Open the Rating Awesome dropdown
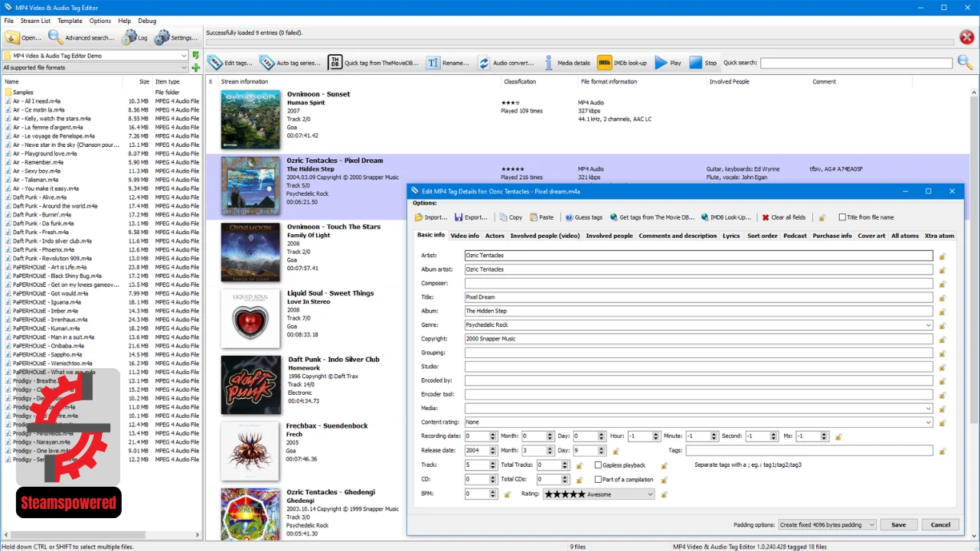Viewport: 980px width, 551px height. 599,494
